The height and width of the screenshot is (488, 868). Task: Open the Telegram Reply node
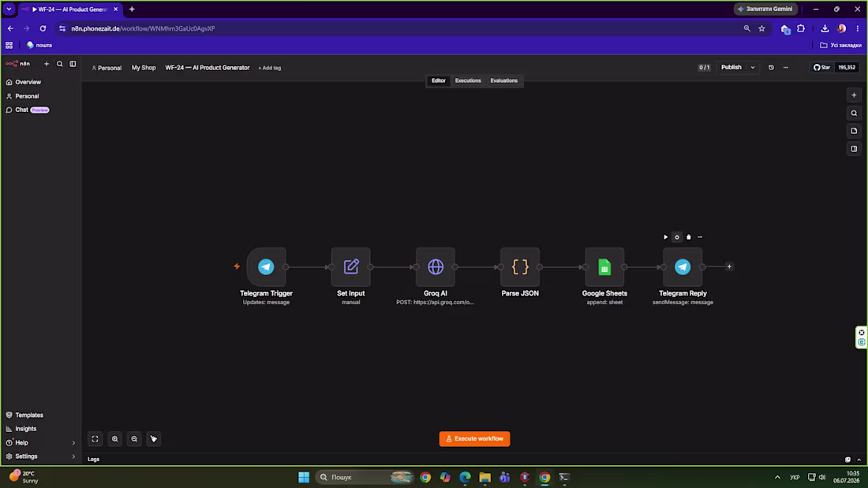[x=683, y=266]
